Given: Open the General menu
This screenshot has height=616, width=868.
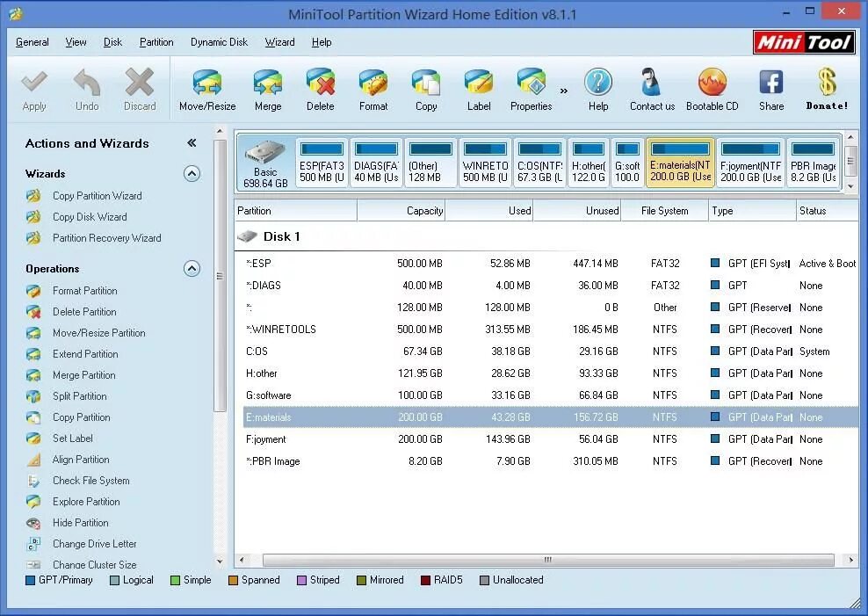Looking at the screenshot, I should tap(33, 42).
